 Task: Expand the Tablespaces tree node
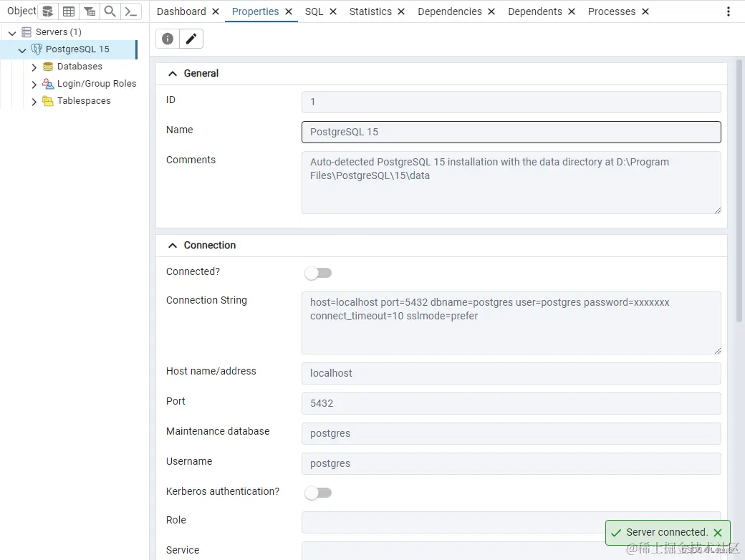click(34, 102)
